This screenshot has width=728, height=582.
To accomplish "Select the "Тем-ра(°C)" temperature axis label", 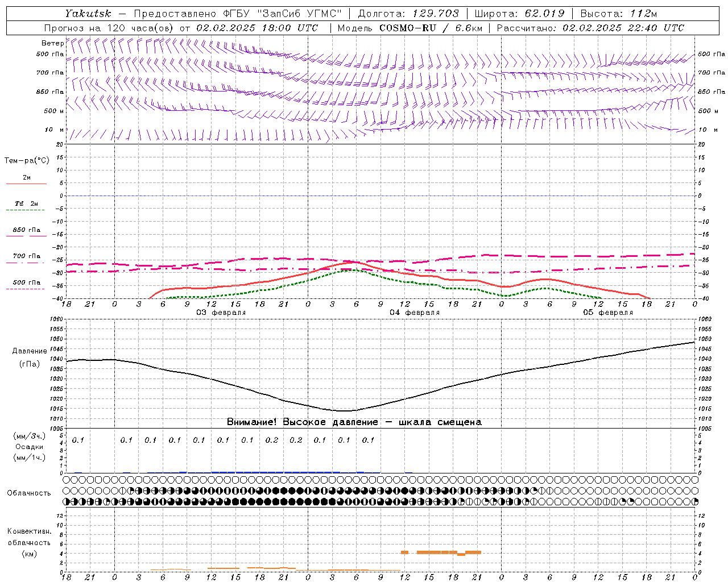I will point(27,161).
